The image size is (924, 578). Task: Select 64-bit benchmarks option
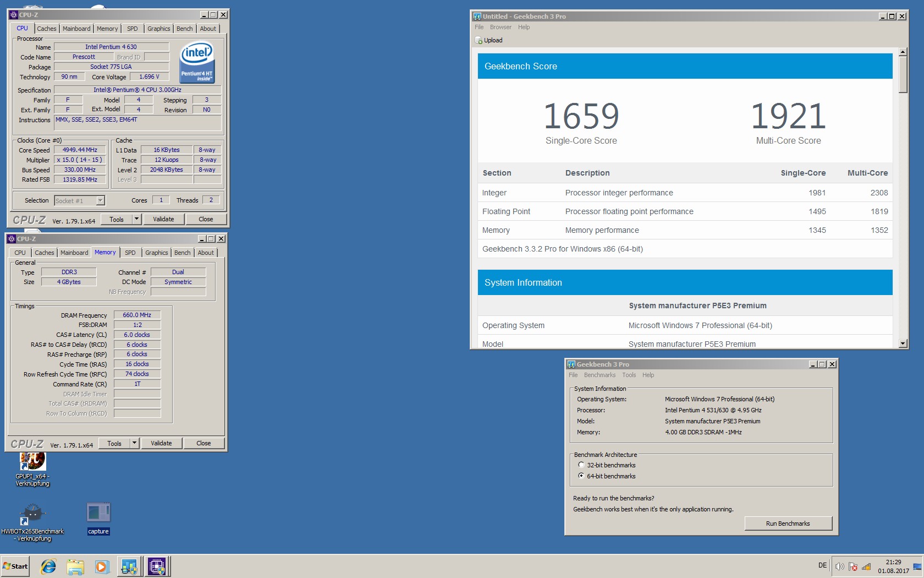pyautogui.click(x=581, y=476)
